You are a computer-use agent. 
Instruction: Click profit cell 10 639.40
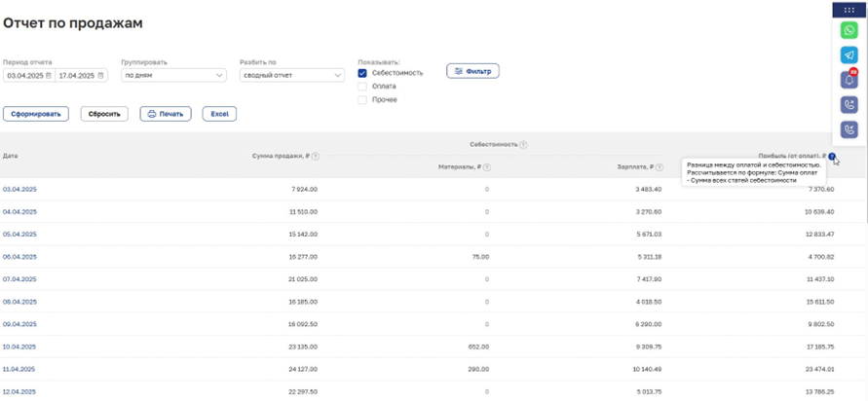click(819, 212)
